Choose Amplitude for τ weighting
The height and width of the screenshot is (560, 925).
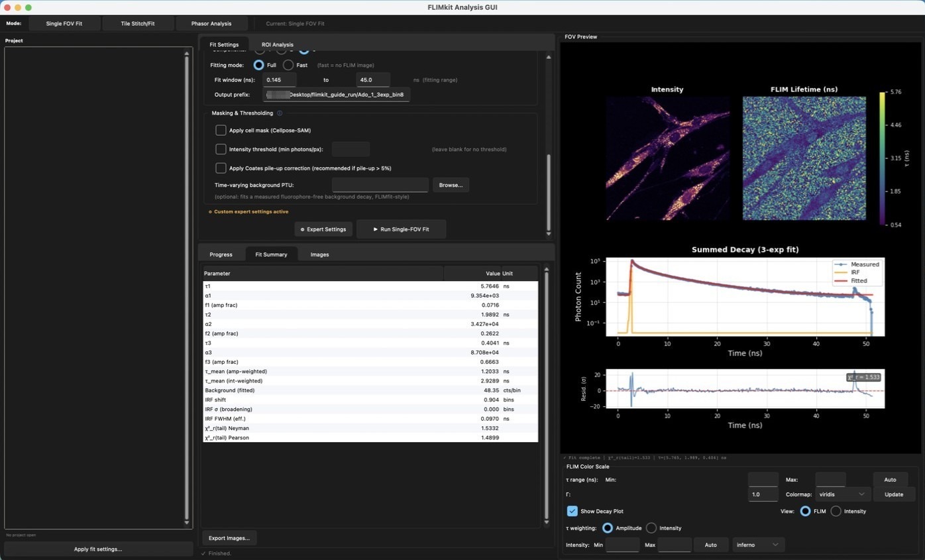608,528
